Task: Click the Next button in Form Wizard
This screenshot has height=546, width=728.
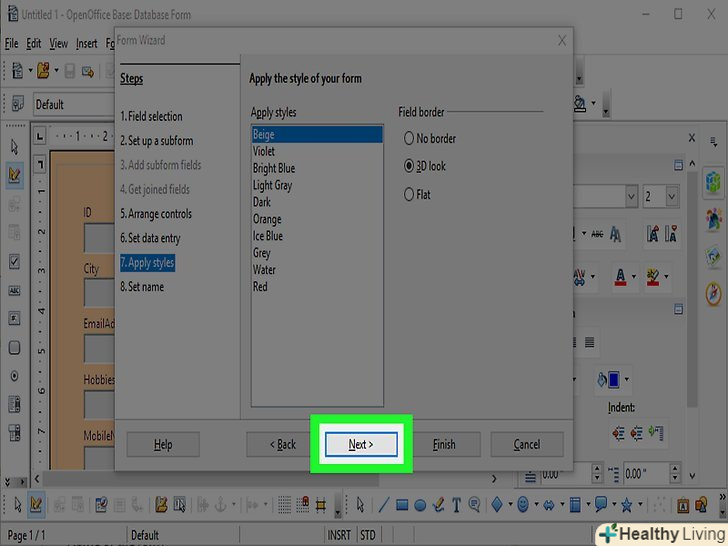Action: 361,444
